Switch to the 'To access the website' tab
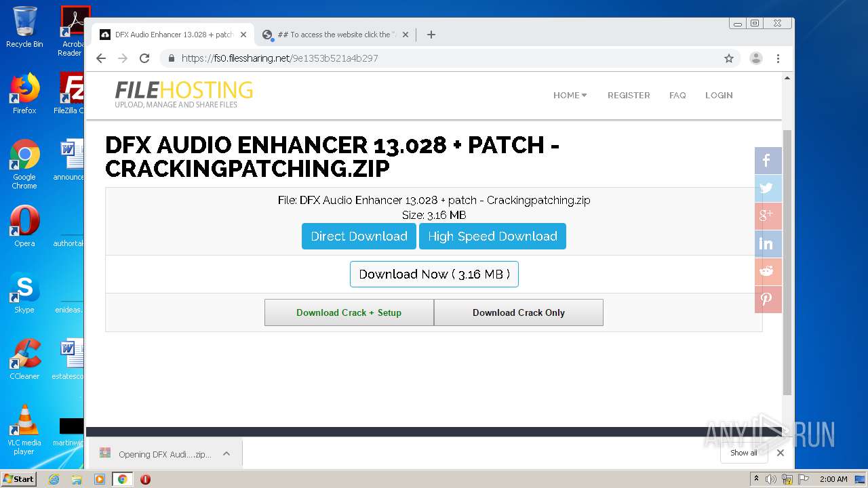Viewport: 868px width, 488px height. click(336, 35)
